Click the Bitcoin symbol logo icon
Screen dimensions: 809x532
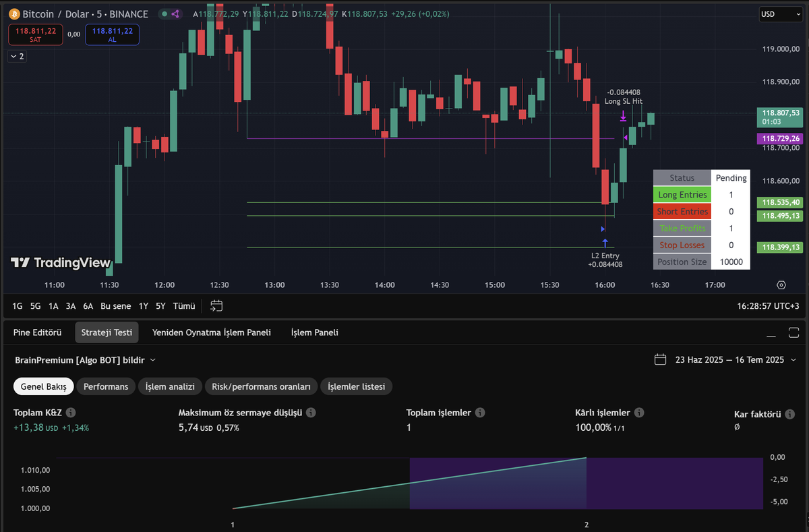point(14,14)
